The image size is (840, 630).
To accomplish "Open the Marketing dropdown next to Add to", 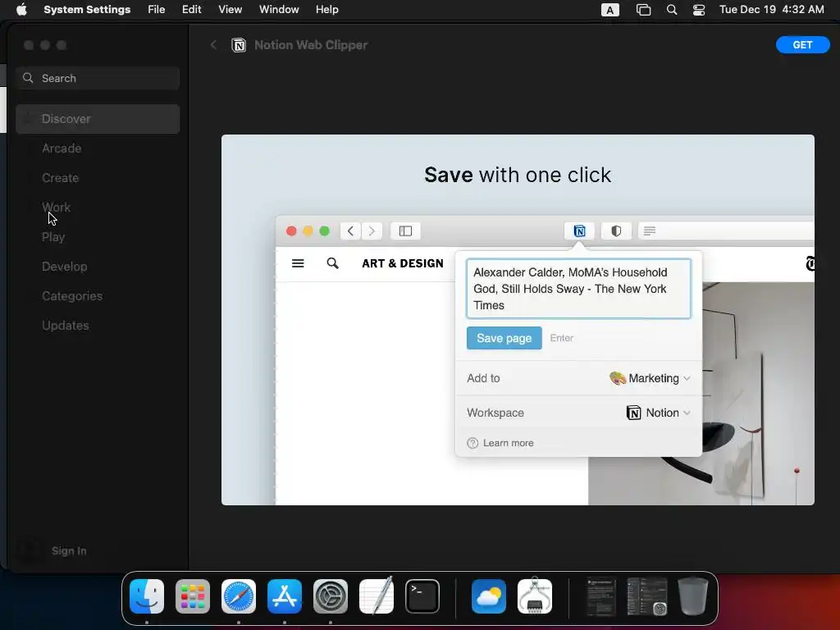I will coord(650,378).
